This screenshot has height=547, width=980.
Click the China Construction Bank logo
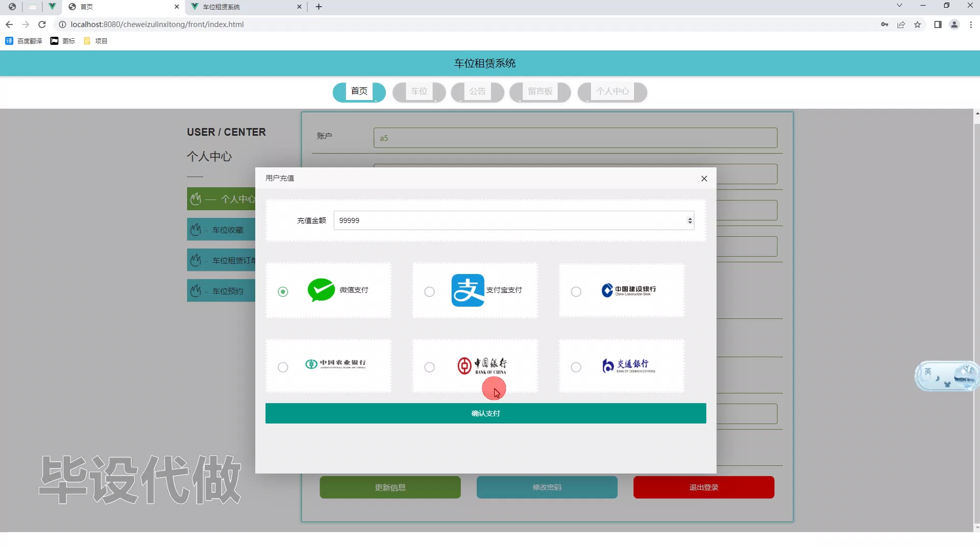pos(629,290)
